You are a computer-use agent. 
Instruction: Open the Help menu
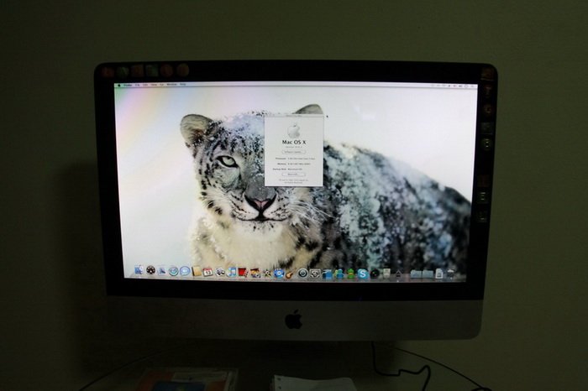point(182,84)
